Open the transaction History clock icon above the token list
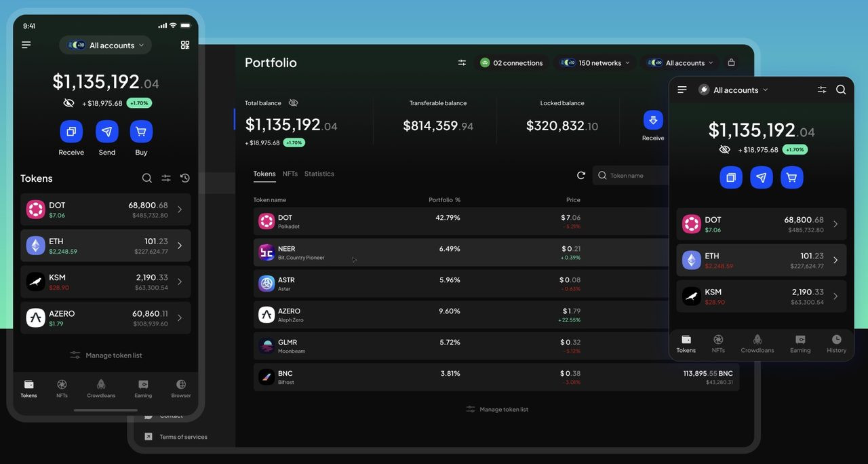 pyautogui.click(x=184, y=178)
